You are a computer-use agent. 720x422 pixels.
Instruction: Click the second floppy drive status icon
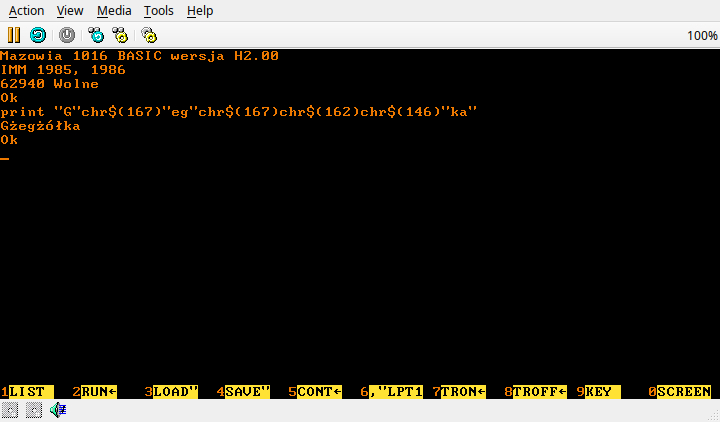[x=34, y=410]
